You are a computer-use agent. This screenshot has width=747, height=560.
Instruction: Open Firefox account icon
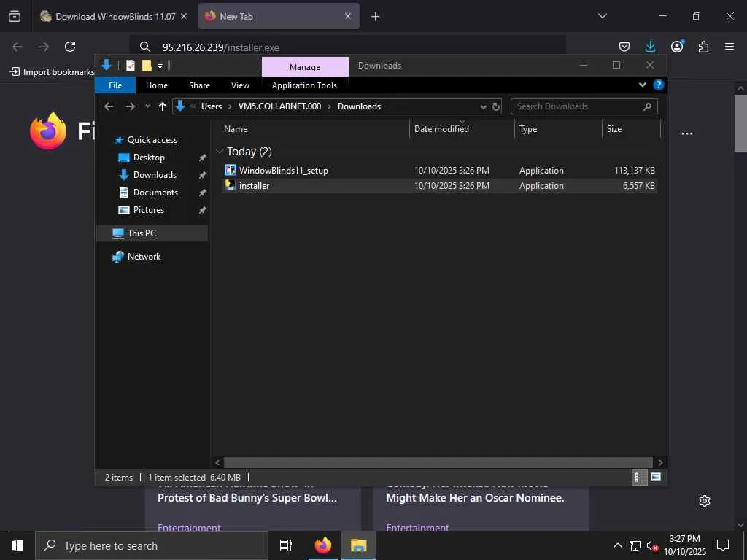(x=677, y=47)
